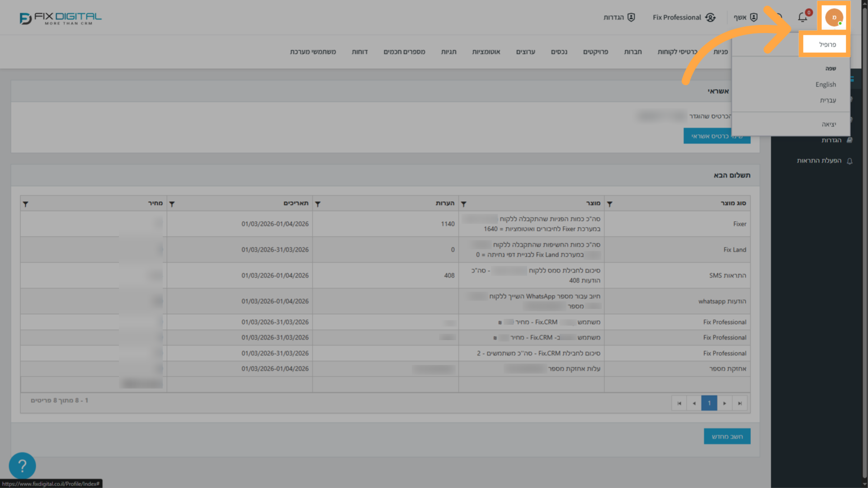Filter the תאריכים column
This screenshot has height=488, width=868.
click(172, 204)
